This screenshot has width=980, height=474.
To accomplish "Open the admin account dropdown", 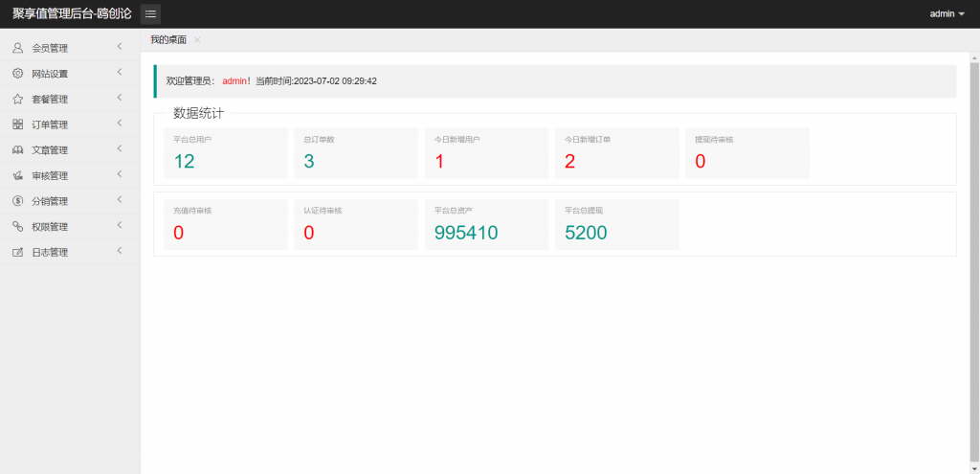I will tap(947, 13).
